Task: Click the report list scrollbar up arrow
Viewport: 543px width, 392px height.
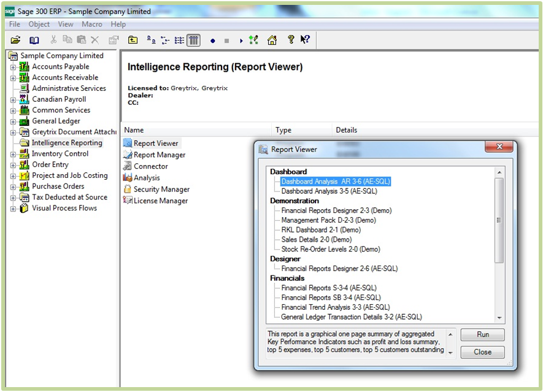Action: (499, 172)
